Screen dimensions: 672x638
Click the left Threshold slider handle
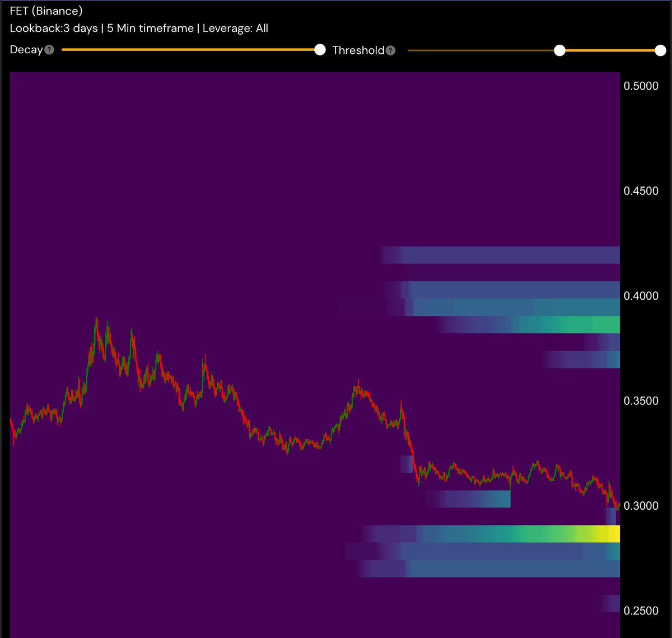[x=559, y=50]
